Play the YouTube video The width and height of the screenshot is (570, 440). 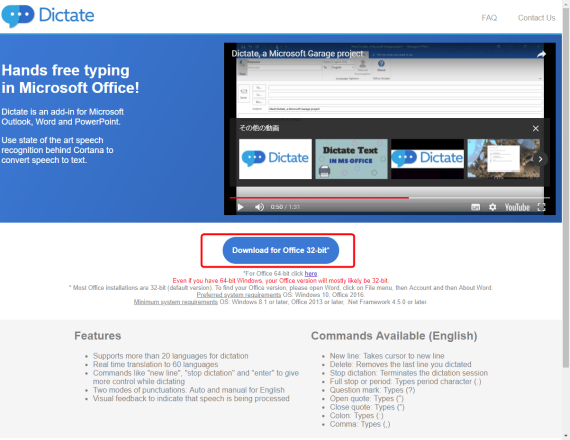click(240, 207)
